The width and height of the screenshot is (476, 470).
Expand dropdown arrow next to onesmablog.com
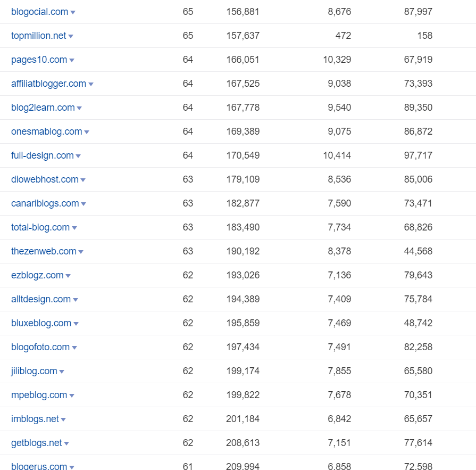click(x=87, y=132)
